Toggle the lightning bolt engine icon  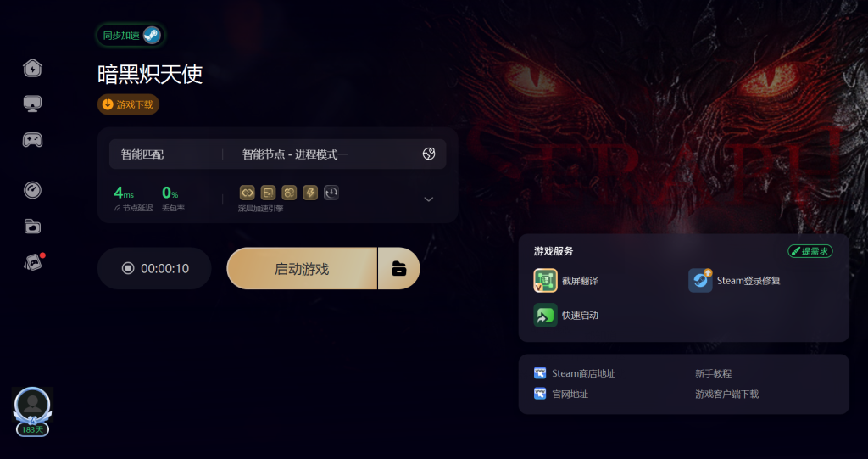[x=310, y=193]
